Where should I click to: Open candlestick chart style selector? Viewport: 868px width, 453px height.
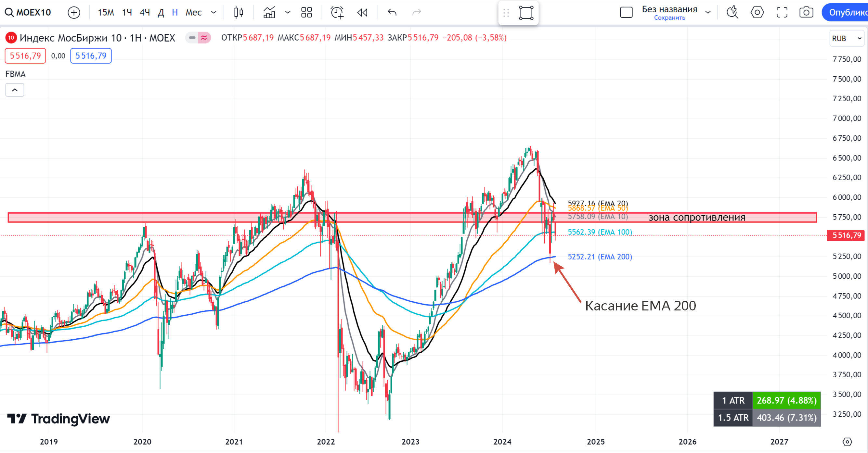[239, 12]
